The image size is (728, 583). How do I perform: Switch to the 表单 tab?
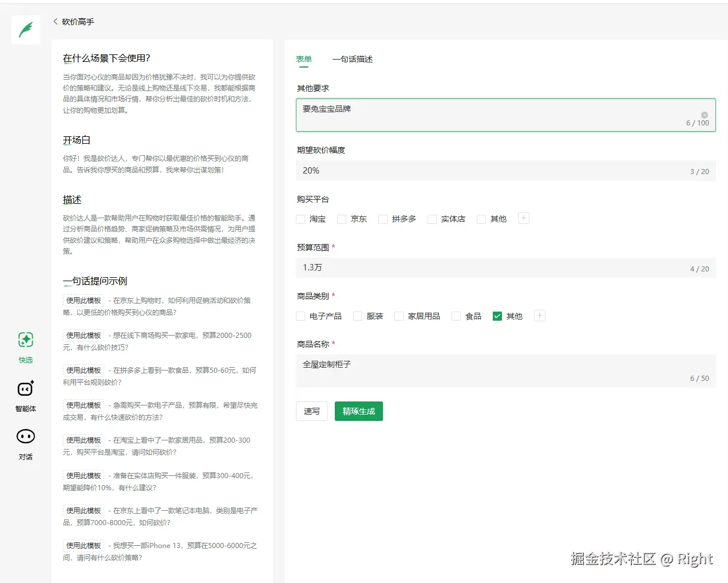303,59
